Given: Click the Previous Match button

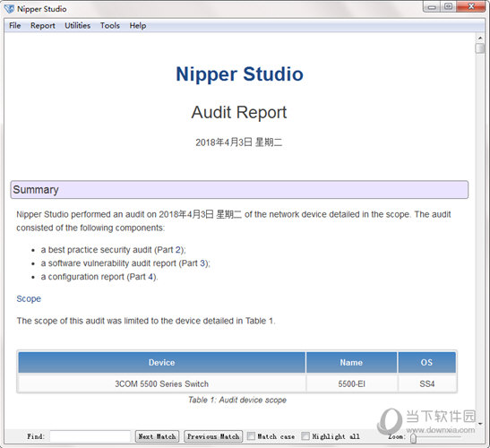Looking at the screenshot, I should tap(213, 436).
